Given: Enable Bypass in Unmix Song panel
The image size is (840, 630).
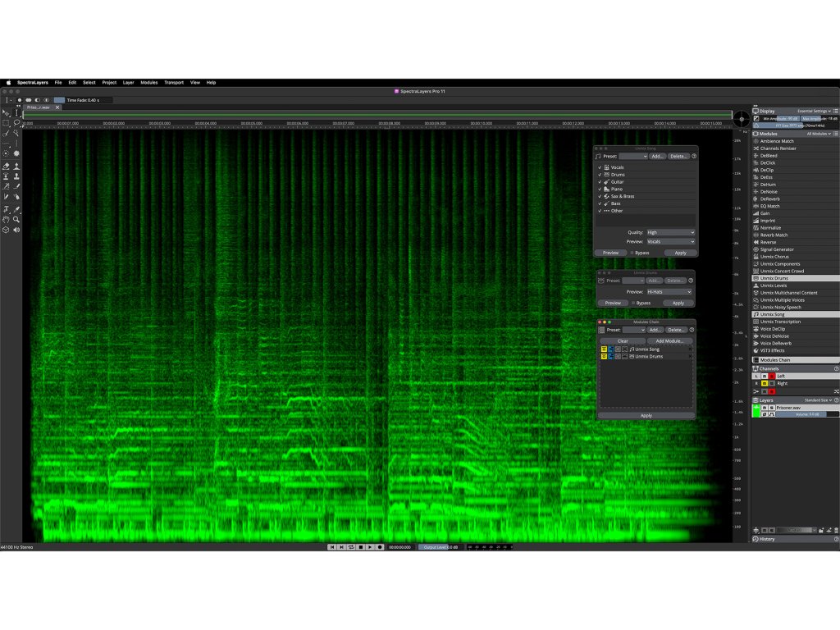Looking at the screenshot, I should tap(631, 253).
